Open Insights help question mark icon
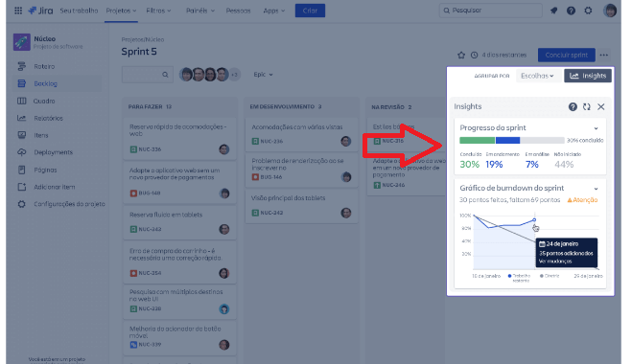 coord(573,106)
